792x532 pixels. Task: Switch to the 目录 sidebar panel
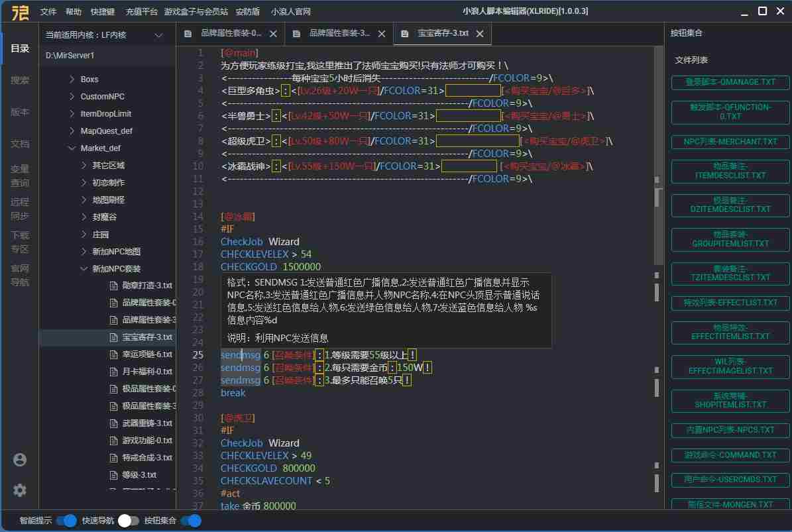[x=20, y=48]
